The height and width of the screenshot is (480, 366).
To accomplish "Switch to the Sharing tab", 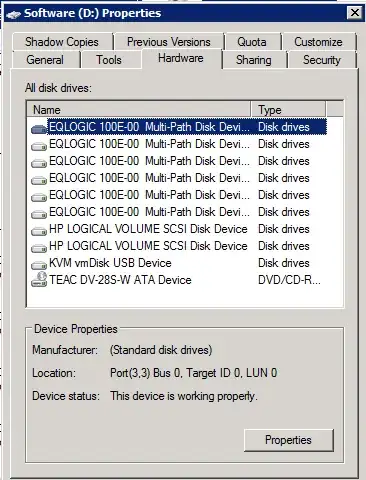I will coord(254,60).
